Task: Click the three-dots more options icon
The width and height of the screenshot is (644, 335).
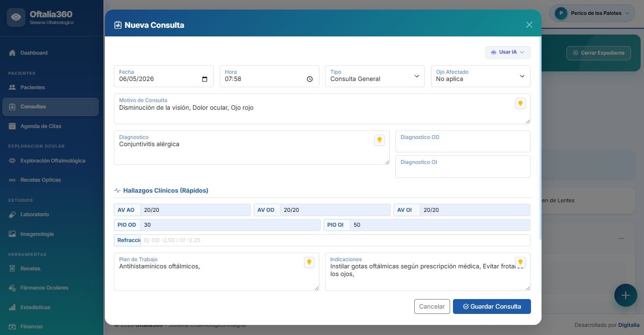Action: click(621, 238)
